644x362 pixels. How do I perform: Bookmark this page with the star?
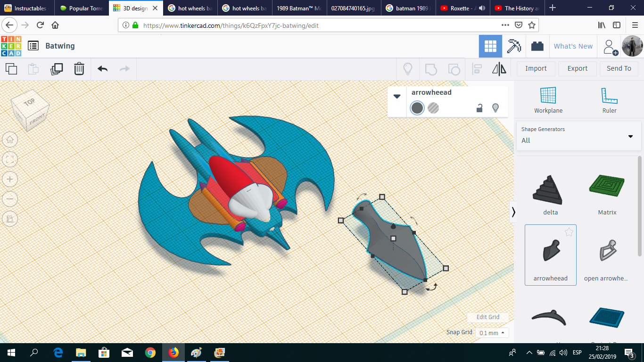pos(531,25)
